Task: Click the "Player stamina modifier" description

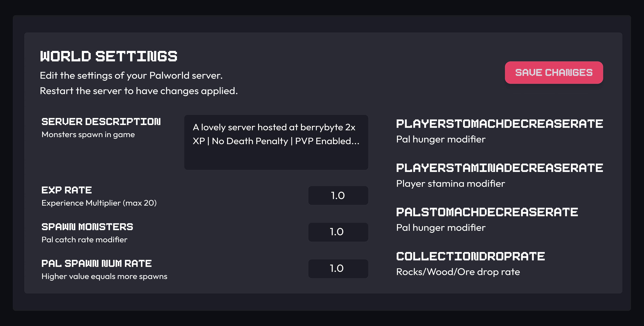Action: 450,183
